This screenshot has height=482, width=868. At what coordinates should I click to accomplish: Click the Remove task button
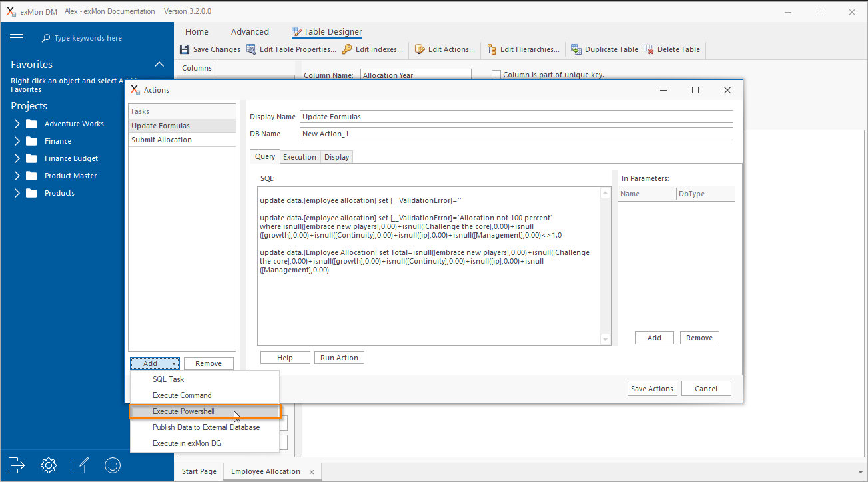click(209, 363)
